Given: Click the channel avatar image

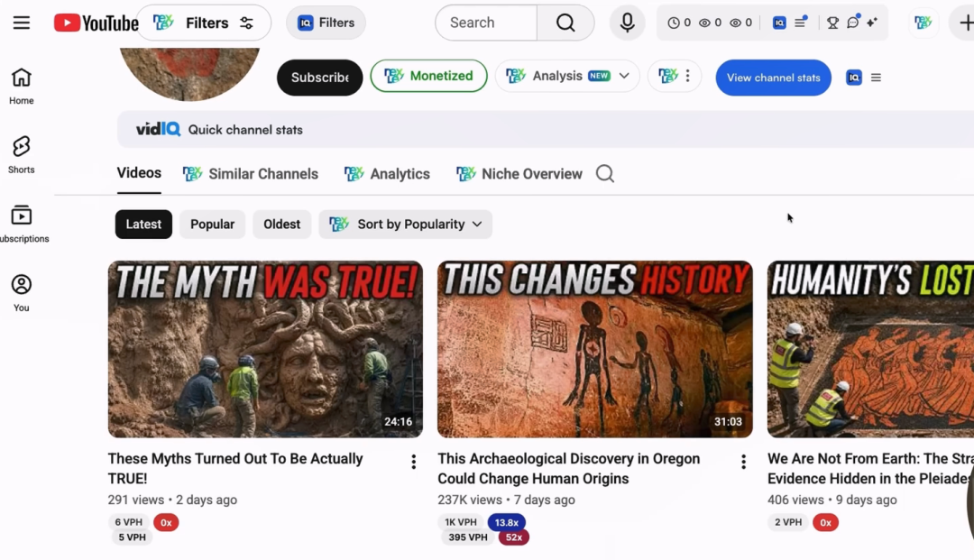Looking at the screenshot, I should tap(190, 73).
